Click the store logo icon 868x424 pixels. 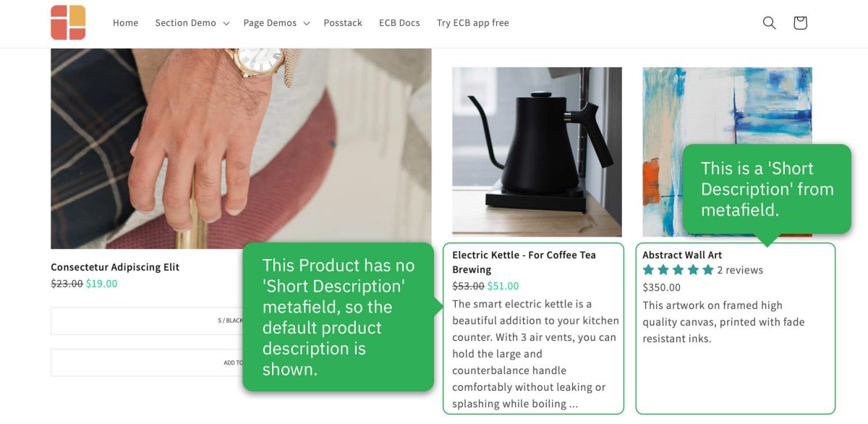(x=69, y=22)
